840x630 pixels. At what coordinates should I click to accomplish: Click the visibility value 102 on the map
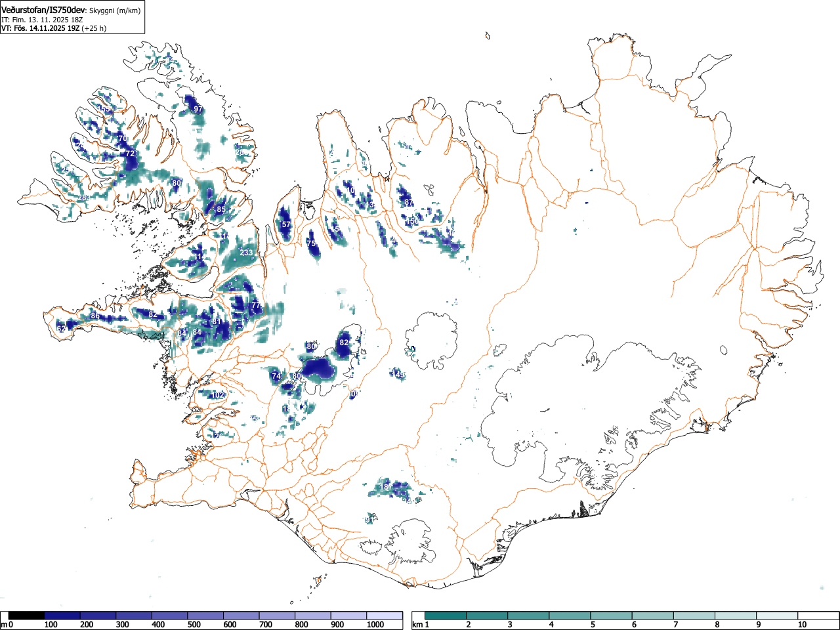[x=219, y=395]
